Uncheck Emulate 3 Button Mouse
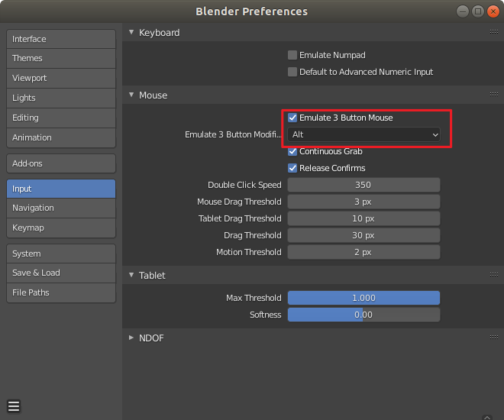 292,118
